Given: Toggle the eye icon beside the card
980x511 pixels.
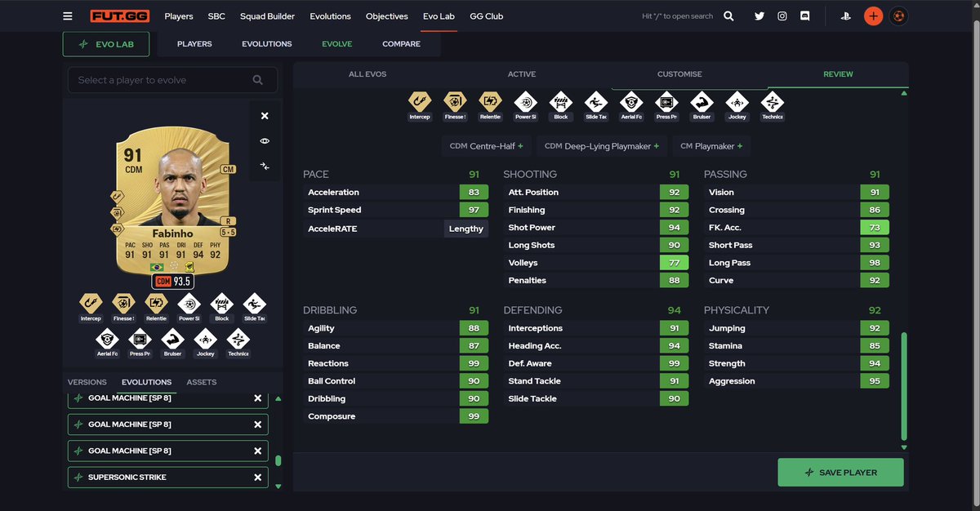Looking at the screenshot, I should [265, 141].
